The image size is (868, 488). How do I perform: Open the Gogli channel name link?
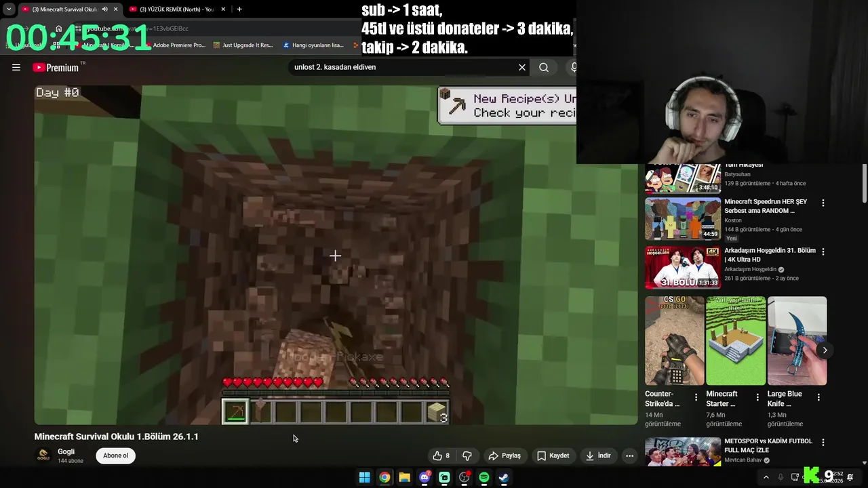click(66, 451)
